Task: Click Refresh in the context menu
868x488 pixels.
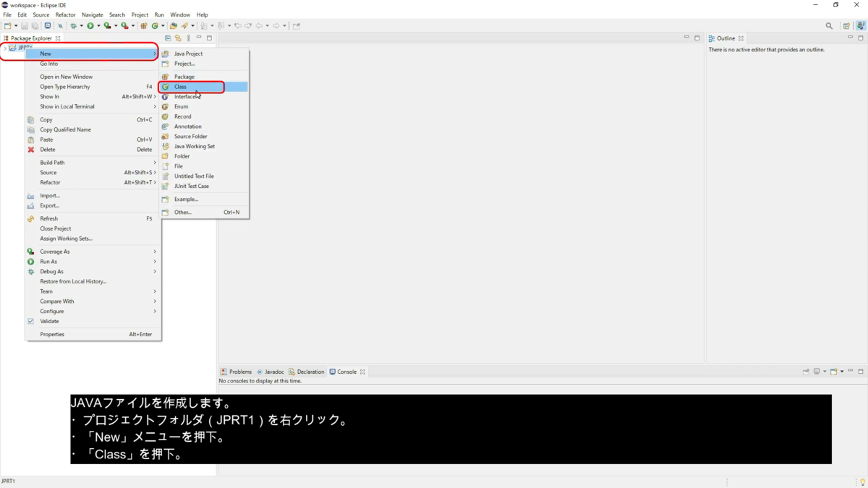Action: [93, 218]
